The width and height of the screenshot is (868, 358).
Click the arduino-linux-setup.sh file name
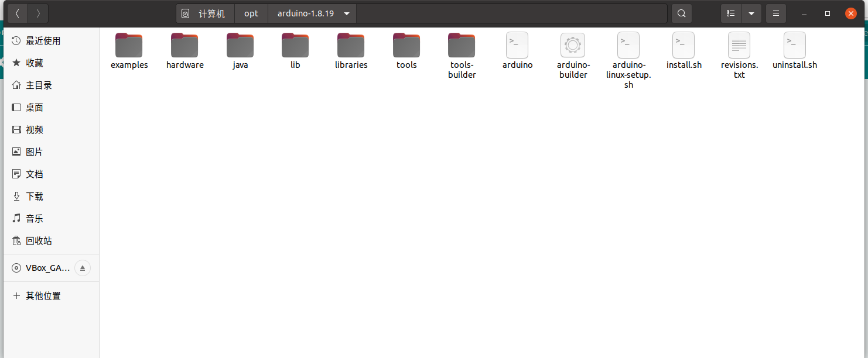click(x=628, y=75)
